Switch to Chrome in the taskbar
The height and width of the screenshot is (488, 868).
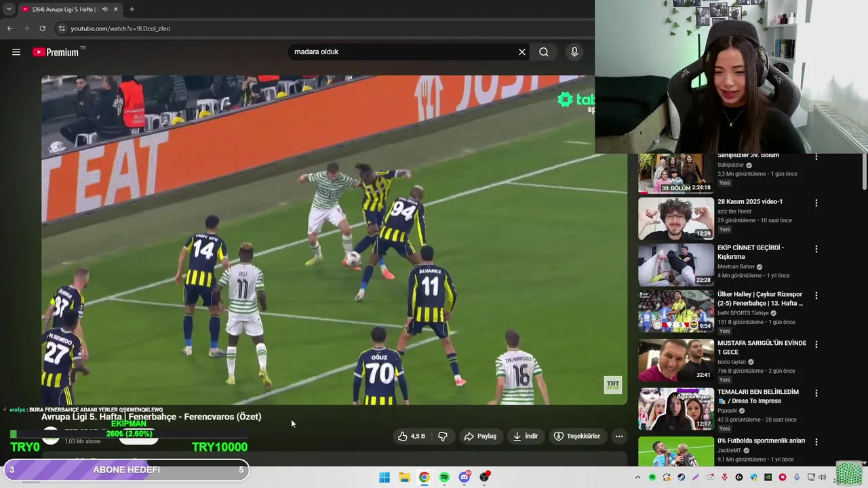(x=424, y=477)
